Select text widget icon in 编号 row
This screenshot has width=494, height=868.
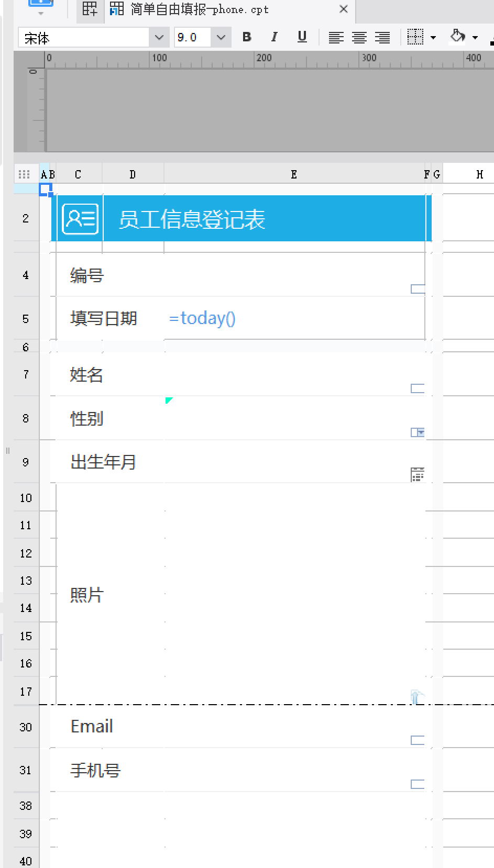(x=418, y=289)
